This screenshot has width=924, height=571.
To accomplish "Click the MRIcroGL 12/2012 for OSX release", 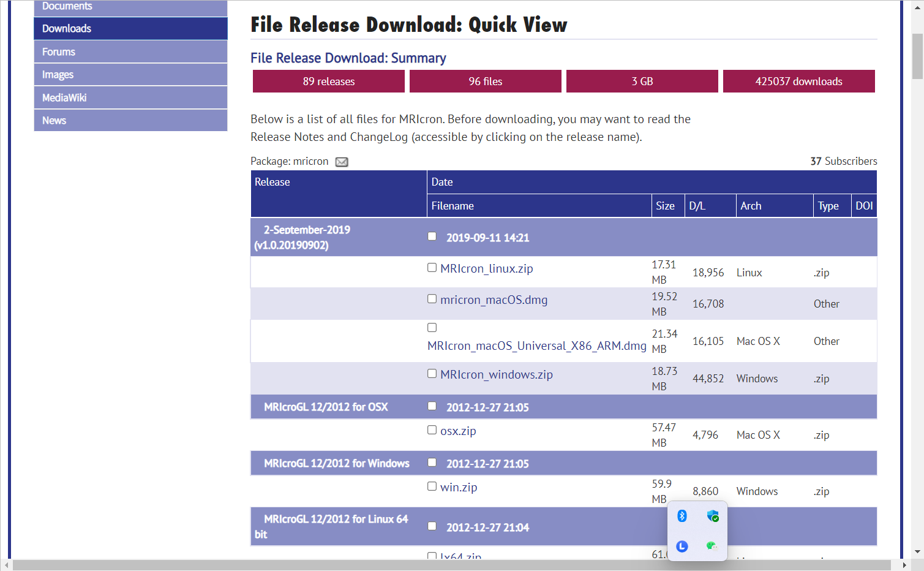I will tap(326, 407).
